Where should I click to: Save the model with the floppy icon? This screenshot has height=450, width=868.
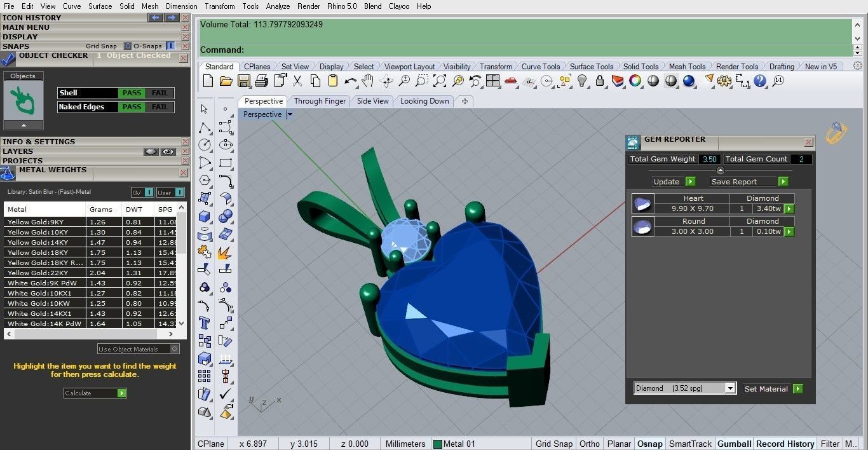coord(243,81)
